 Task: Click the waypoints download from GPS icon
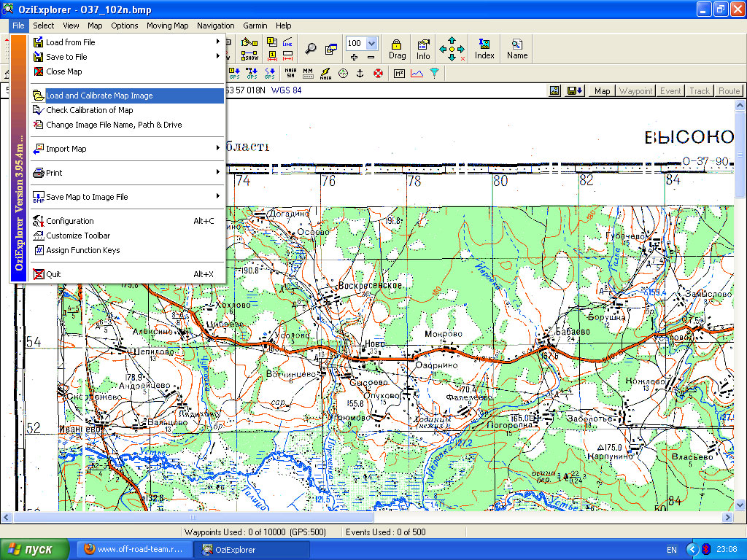(x=235, y=73)
